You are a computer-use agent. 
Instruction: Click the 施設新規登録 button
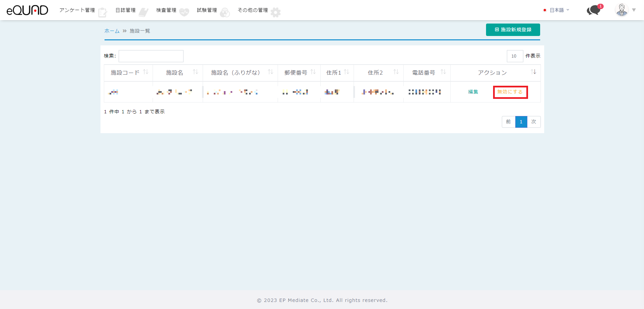513,30
